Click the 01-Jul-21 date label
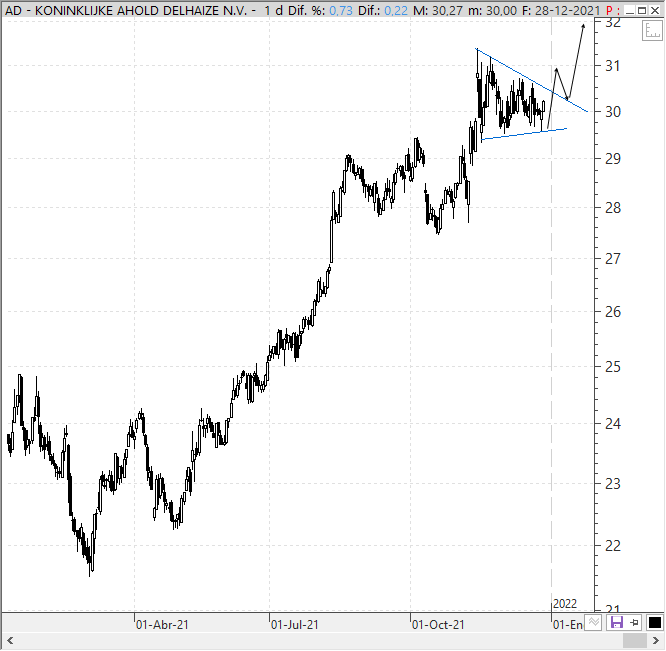The image size is (666, 651). pos(295,625)
